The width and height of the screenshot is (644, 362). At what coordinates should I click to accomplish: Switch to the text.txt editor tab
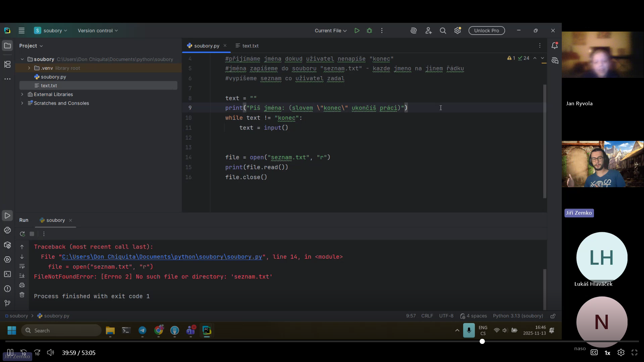coord(247,46)
